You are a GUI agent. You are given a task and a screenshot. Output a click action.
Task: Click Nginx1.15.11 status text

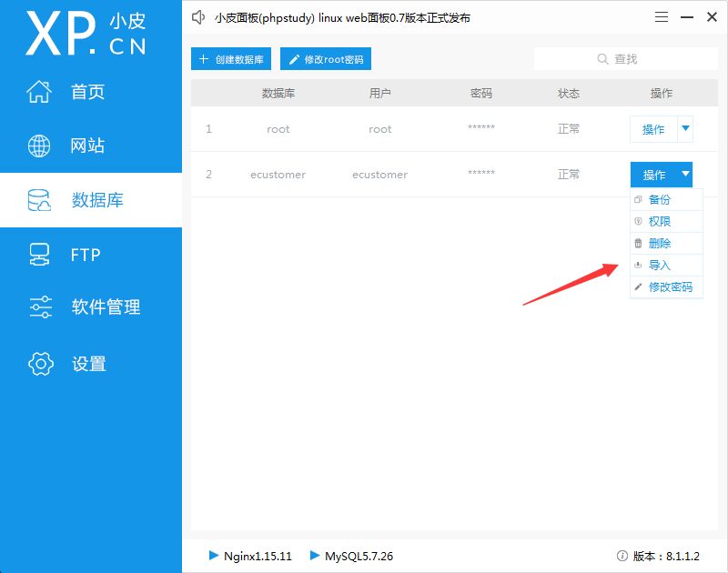pyautogui.click(x=258, y=556)
